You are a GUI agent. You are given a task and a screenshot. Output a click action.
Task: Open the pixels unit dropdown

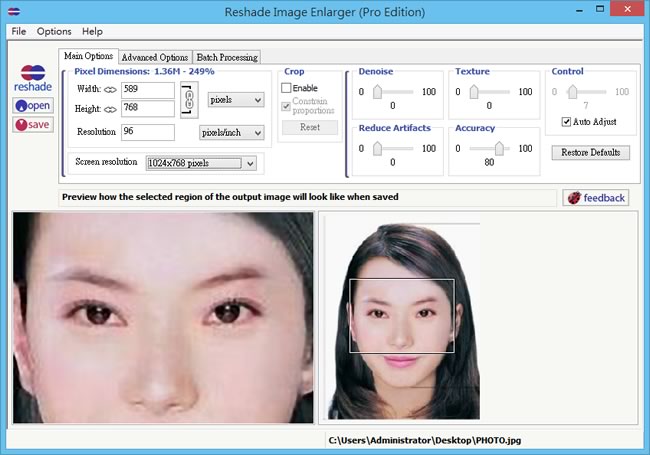tap(236, 100)
